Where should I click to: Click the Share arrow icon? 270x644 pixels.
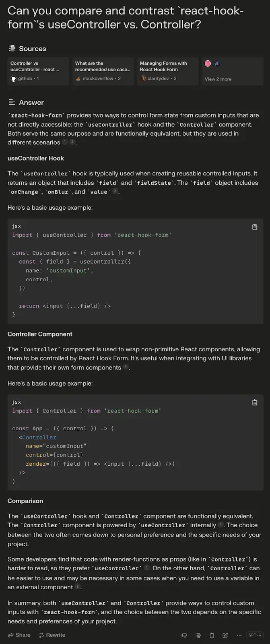11,635
